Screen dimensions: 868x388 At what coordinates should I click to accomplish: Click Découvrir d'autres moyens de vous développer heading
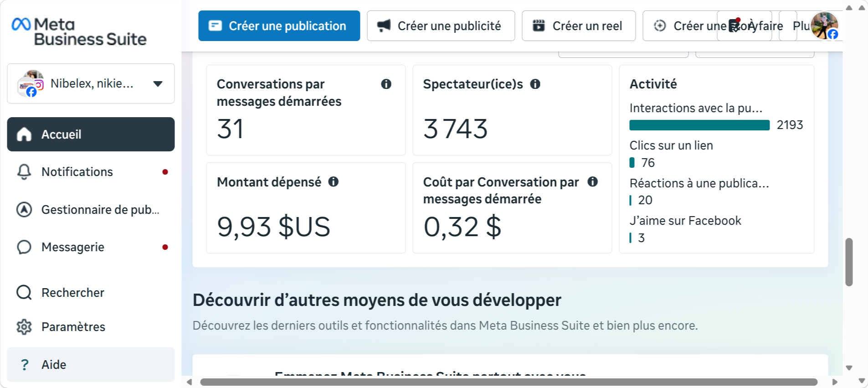(377, 300)
